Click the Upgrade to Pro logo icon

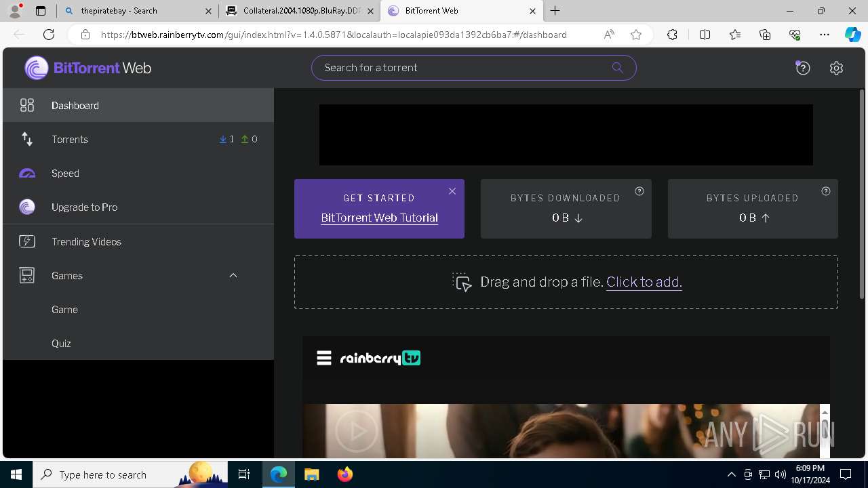pos(27,207)
